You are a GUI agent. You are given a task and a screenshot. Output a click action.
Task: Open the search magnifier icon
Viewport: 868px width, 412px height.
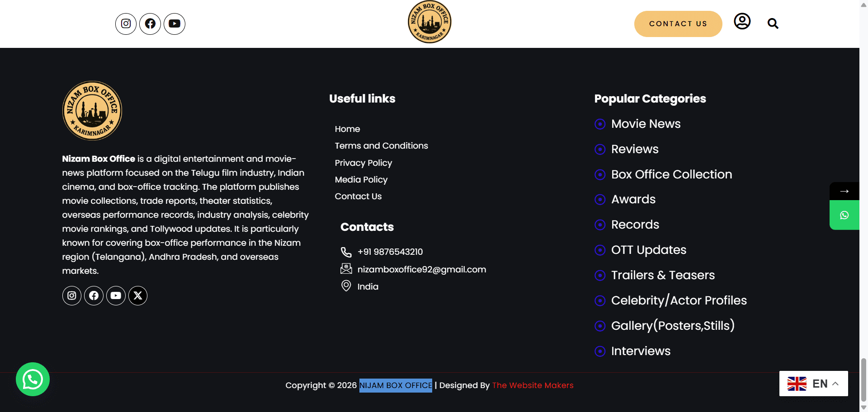pyautogui.click(x=773, y=23)
